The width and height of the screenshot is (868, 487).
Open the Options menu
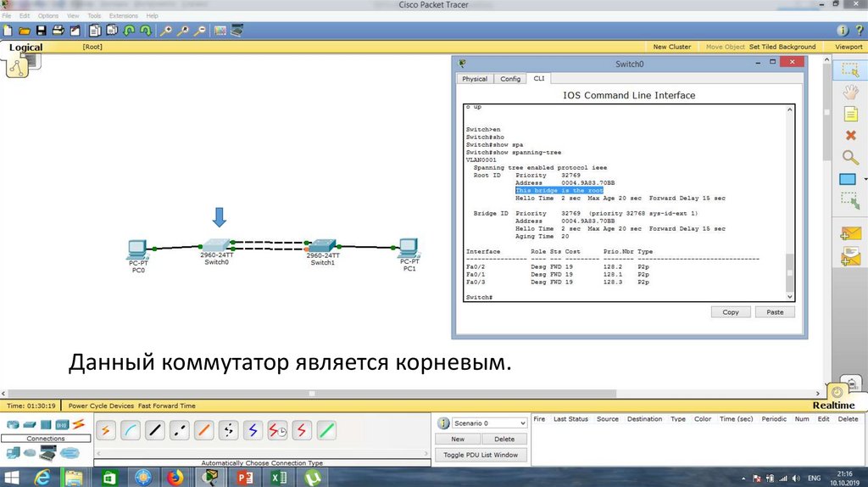pos(48,15)
